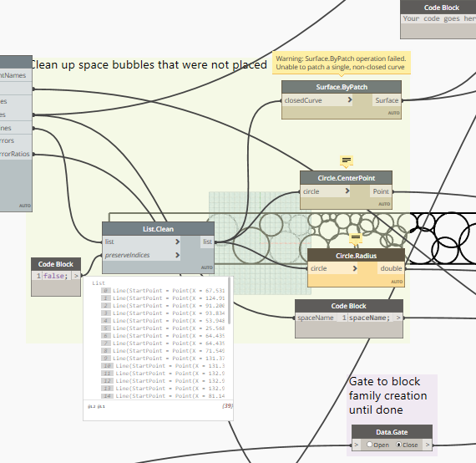Screen dimensions: 476x463
Task: Select the Circle.Radius node header
Action: click(356, 256)
